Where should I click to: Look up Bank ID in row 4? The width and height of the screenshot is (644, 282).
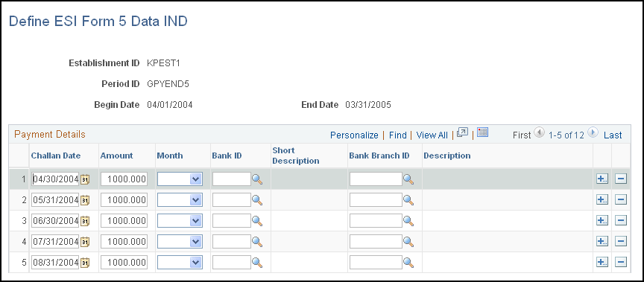(x=257, y=242)
